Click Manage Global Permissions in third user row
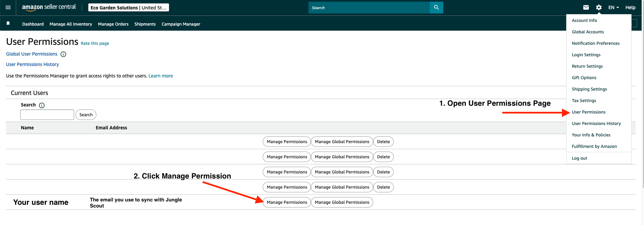This screenshot has width=644, height=225. (342, 172)
